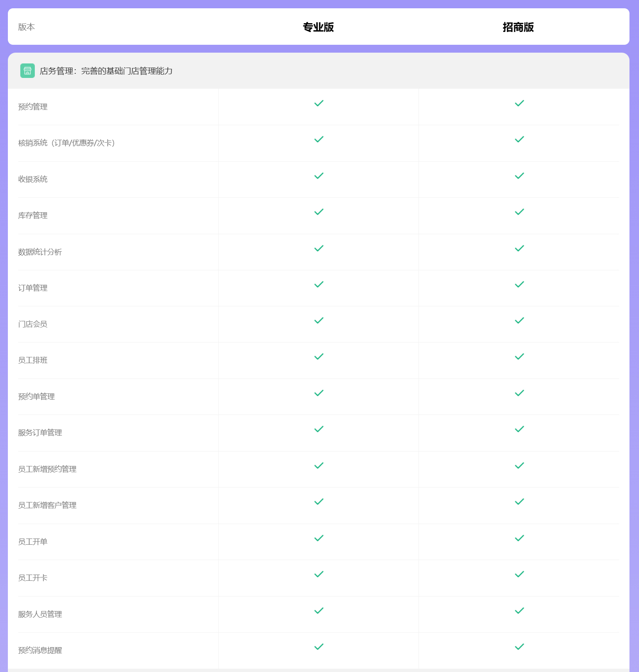639x672 pixels.
Task: Click the 员工新增客户管理 feature label
Action: [x=47, y=505]
